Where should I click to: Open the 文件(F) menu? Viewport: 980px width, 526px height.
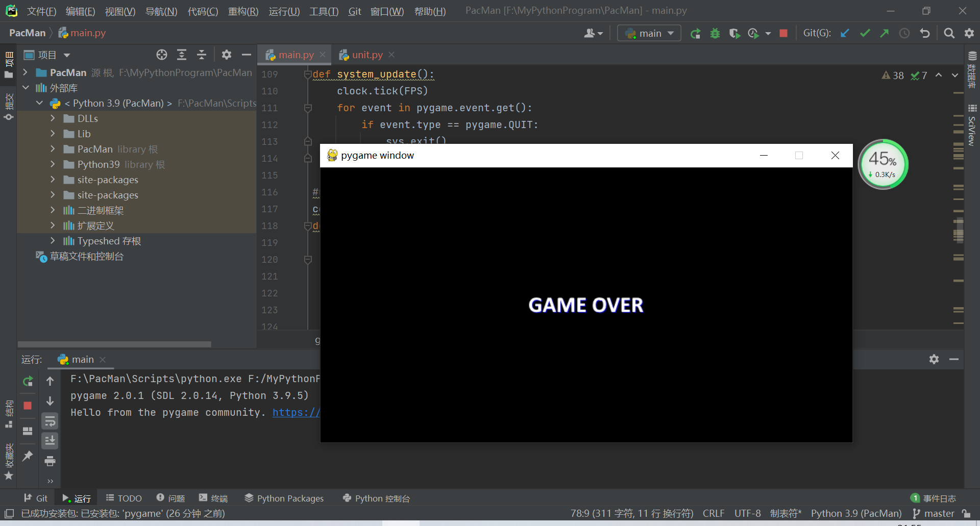point(41,11)
